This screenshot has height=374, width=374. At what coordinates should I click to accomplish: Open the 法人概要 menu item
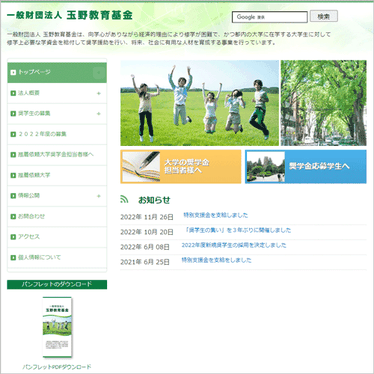pos(57,93)
